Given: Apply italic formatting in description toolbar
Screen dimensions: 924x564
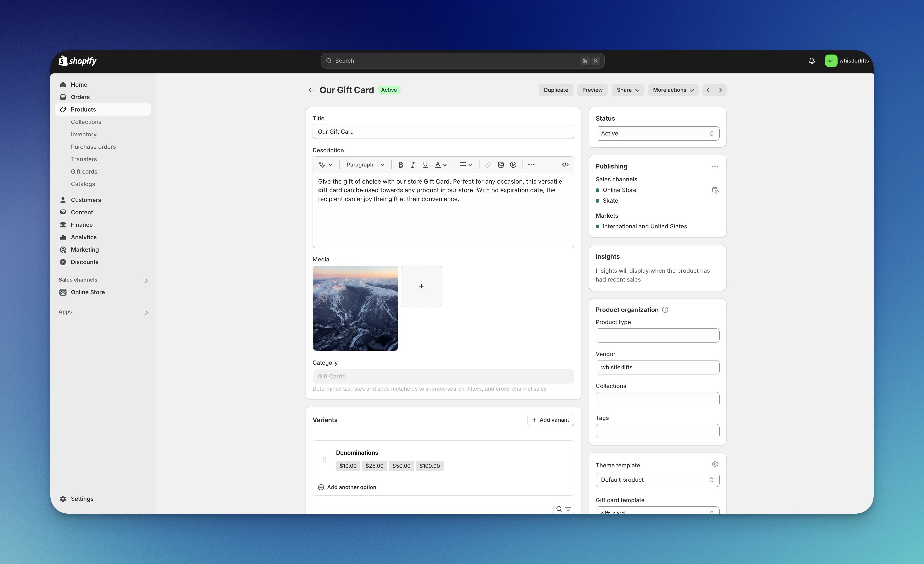Looking at the screenshot, I should pos(413,165).
